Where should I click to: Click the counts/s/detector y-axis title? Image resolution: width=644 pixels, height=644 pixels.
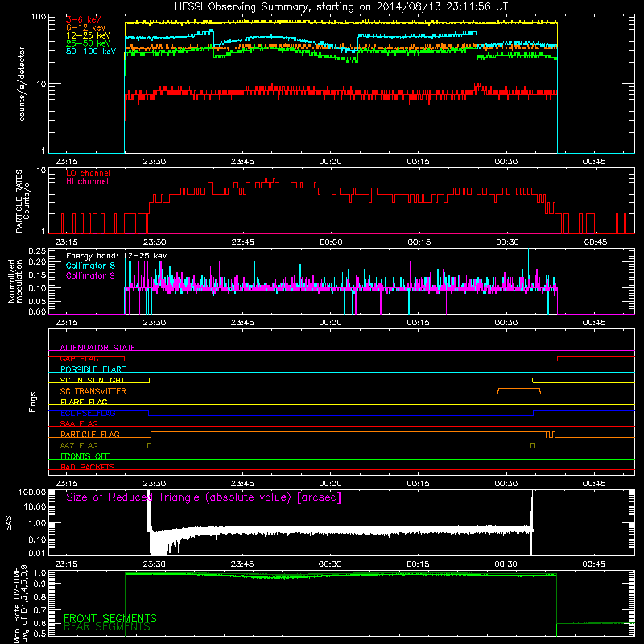point(22,84)
